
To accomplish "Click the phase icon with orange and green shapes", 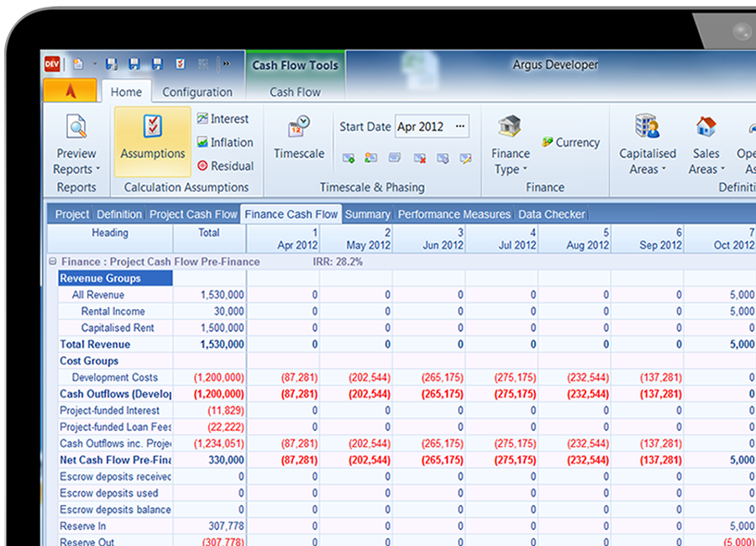I will pyautogui.click(x=370, y=158).
